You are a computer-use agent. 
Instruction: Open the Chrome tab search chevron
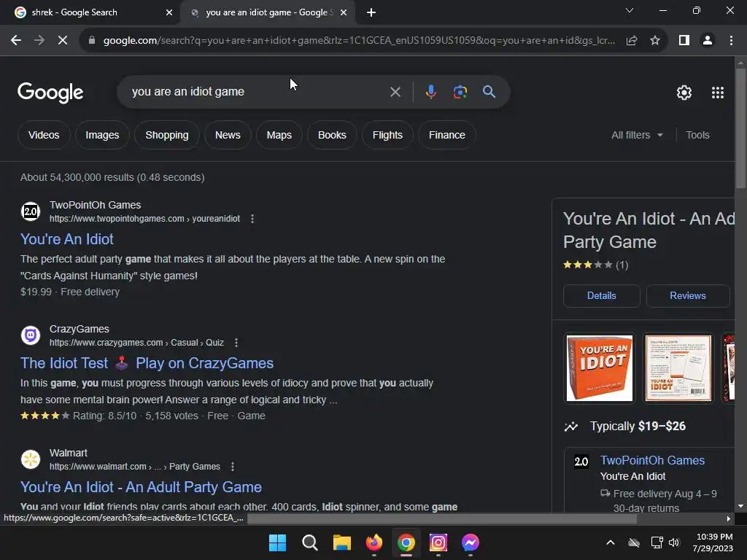click(630, 10)
